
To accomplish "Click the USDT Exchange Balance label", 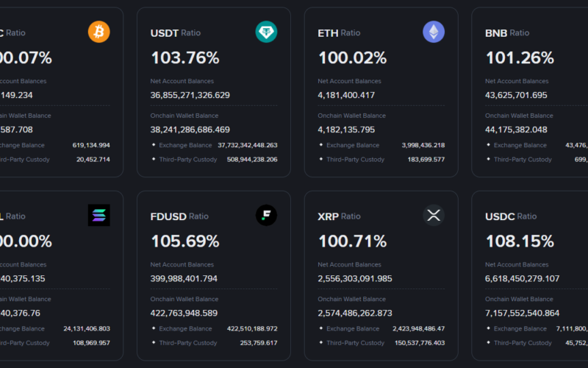I will [x=185, y=145].
